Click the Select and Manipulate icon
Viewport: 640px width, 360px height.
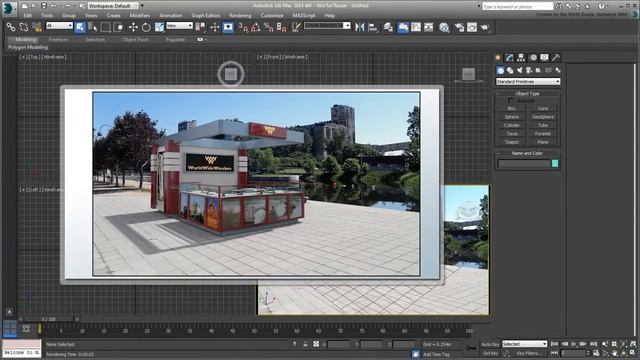pyautogui.click(x=215, y=27)
